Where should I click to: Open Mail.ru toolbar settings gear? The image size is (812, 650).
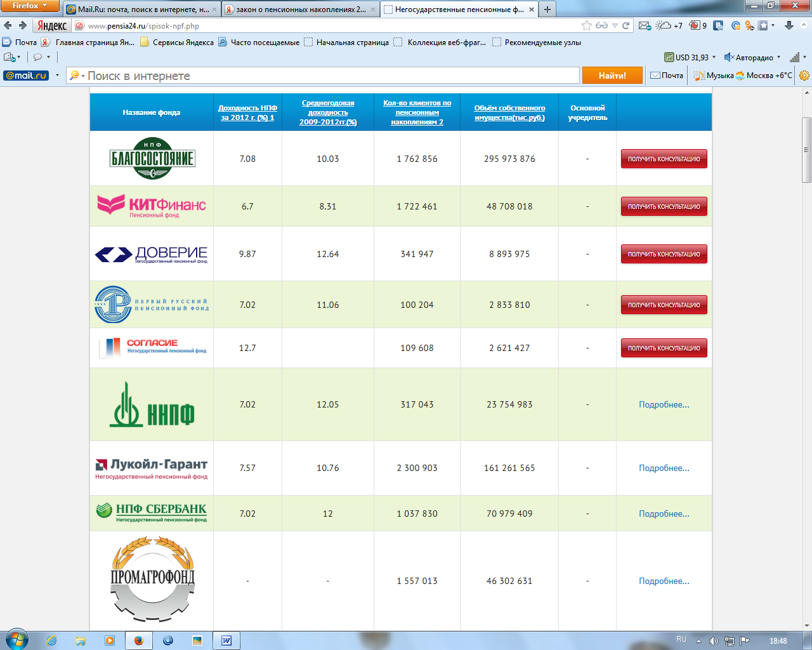804,76
